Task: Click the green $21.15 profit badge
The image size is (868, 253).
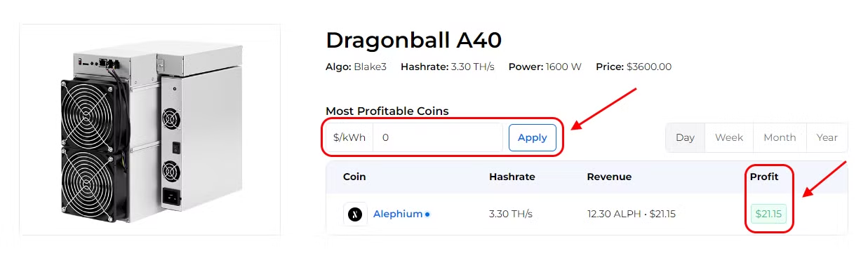Action: (x=768, y=214)
